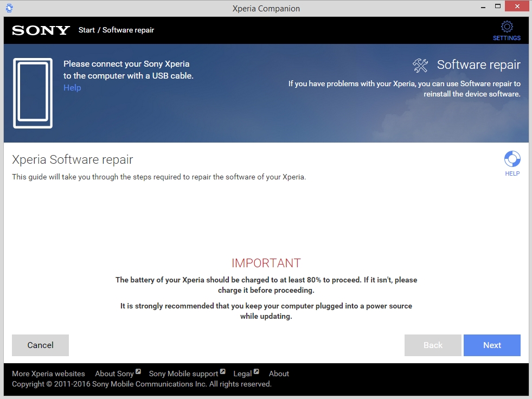Screen dimensions: 532x399
Task: Select Software repair in the breadcrumb
Action: tap(128, 30)
